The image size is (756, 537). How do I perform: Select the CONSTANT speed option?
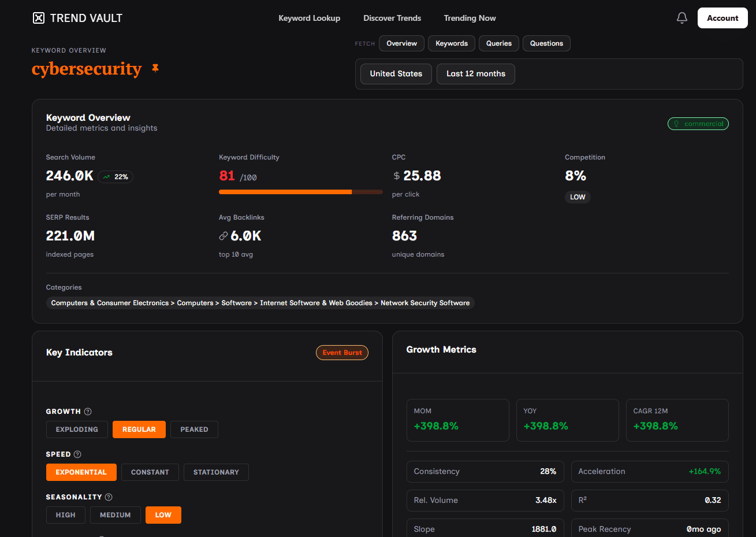[150, 472]
